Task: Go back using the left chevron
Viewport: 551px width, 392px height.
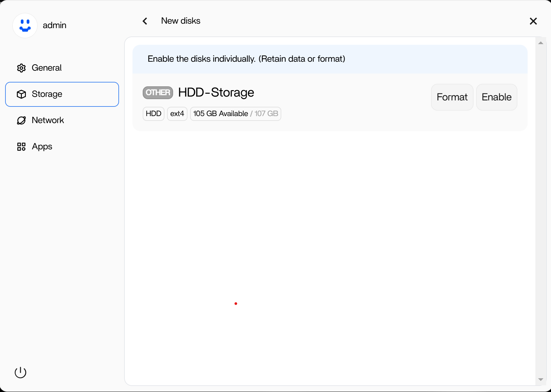Action: pos(145,21)
